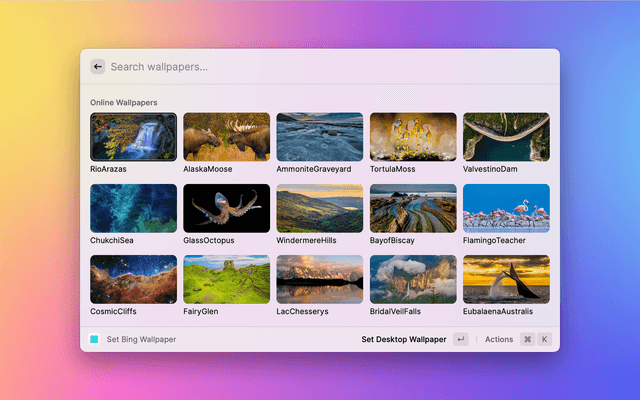This screenshot has width=640, height=400.
Task: Click the Search wallpapers input field
Action: [320, 67]
